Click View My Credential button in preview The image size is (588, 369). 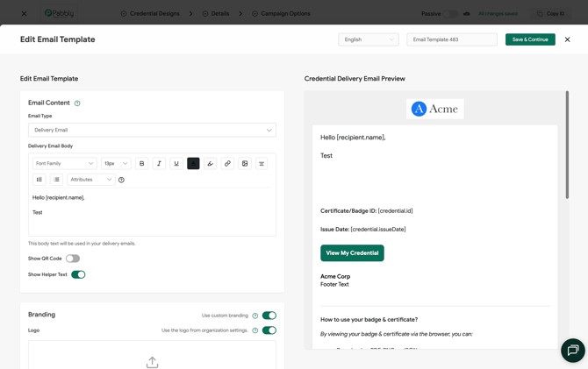[x=352, y=253]
